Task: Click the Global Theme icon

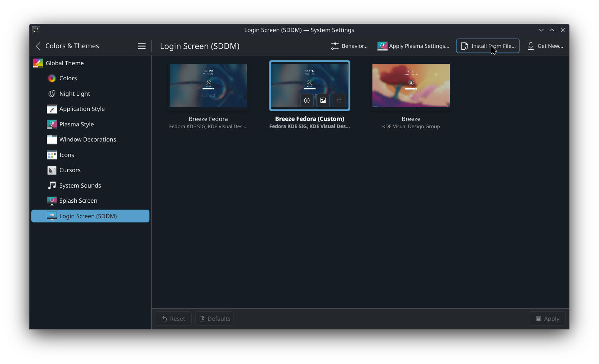Action: [38, 63]
